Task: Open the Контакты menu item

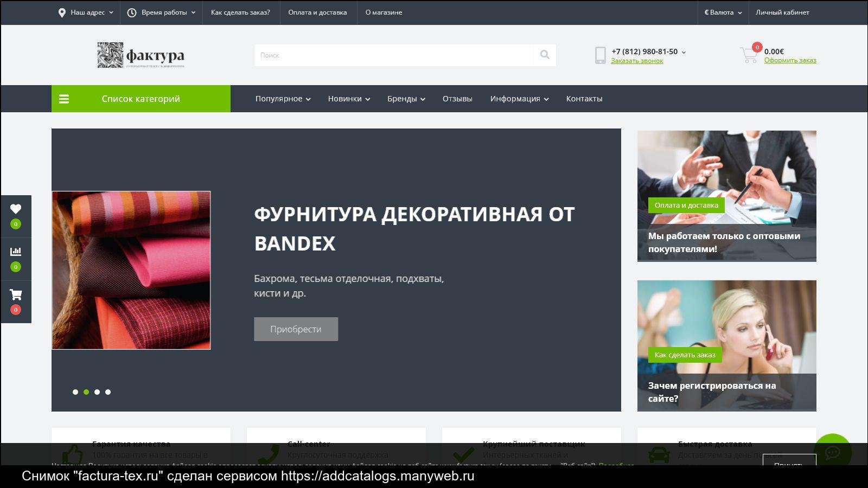Action: pyautogui.click(x=584, y=99)
